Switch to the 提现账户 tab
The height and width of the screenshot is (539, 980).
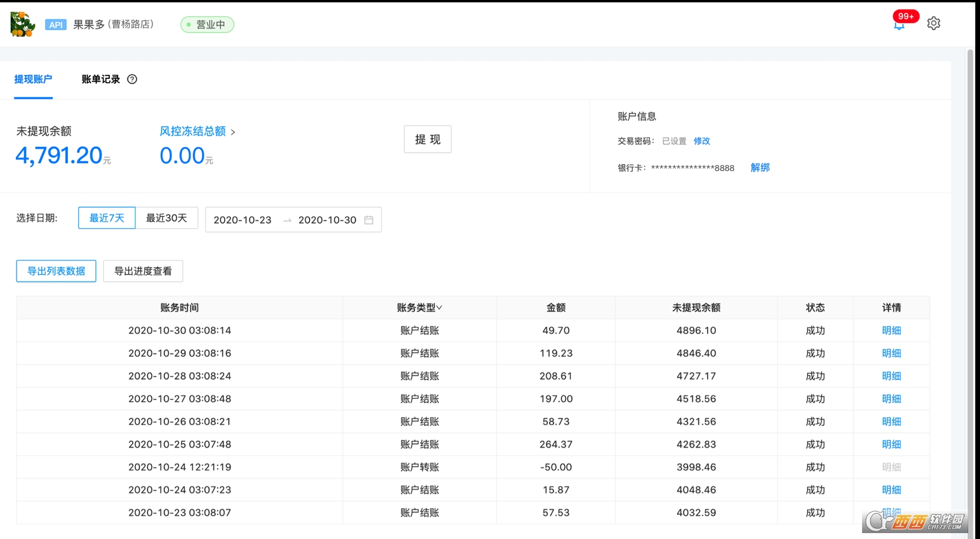(32, 79)
